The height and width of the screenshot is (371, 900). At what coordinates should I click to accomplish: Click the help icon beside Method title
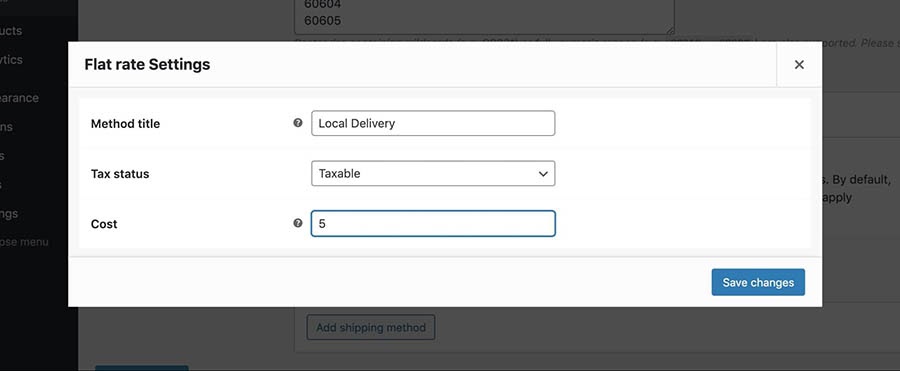tap(297, 123)
